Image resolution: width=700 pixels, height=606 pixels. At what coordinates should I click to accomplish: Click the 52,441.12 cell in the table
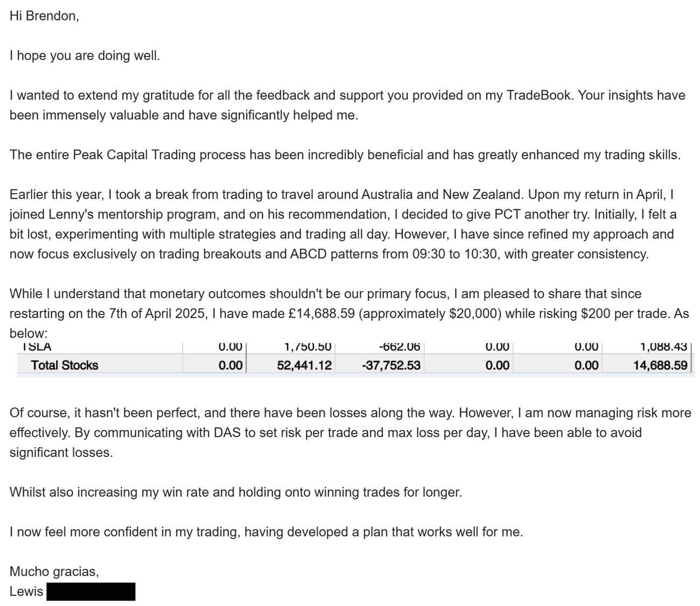pos(304,365)
